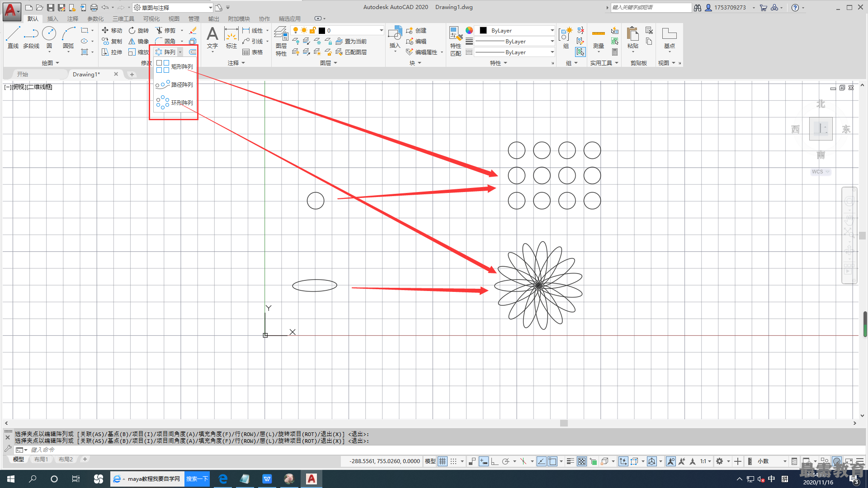Select the Line (直线) drawing tool
This screenshot has height=488, width=868.
(x=13, y=38)
